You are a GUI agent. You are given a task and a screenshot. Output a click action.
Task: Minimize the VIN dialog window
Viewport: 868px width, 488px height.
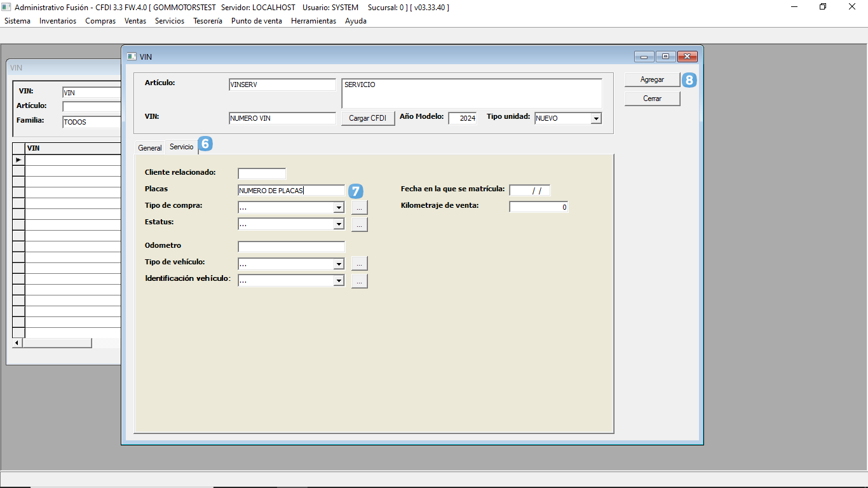(644, 57)
